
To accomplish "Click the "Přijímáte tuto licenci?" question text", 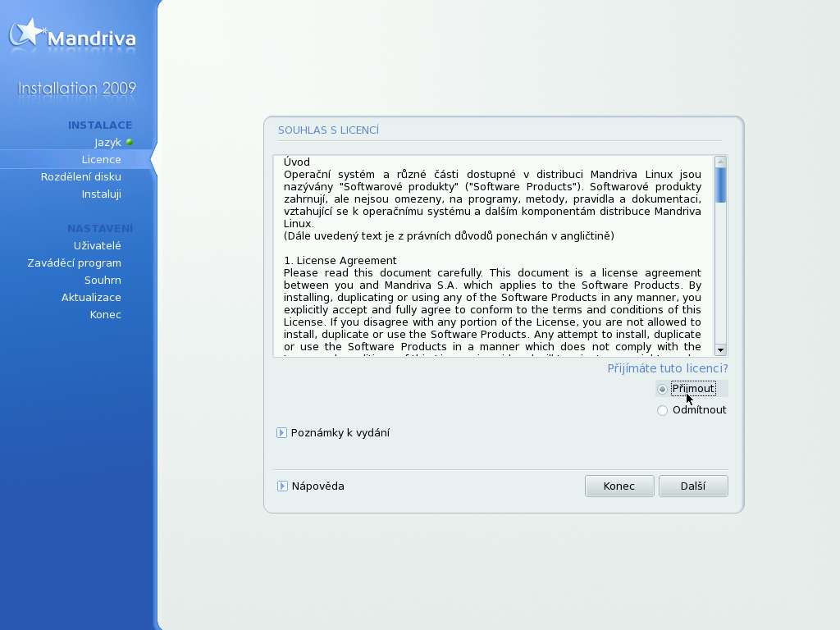I will point(668,368).
